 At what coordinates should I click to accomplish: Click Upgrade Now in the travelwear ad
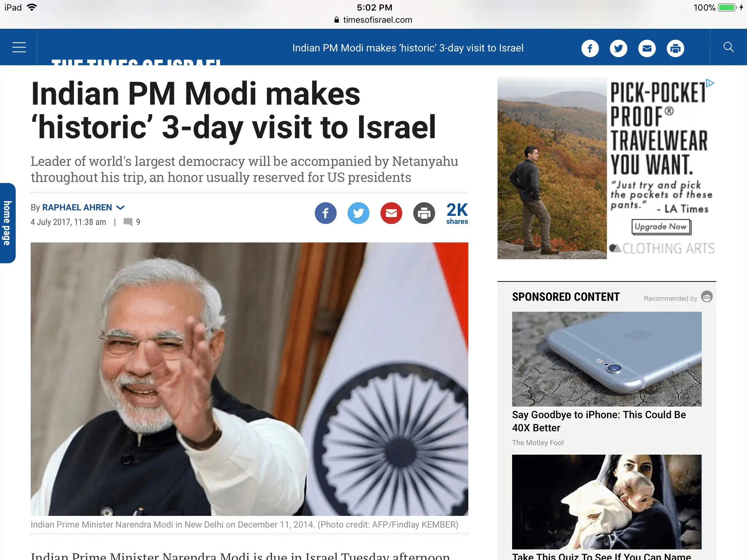[661, 227]
